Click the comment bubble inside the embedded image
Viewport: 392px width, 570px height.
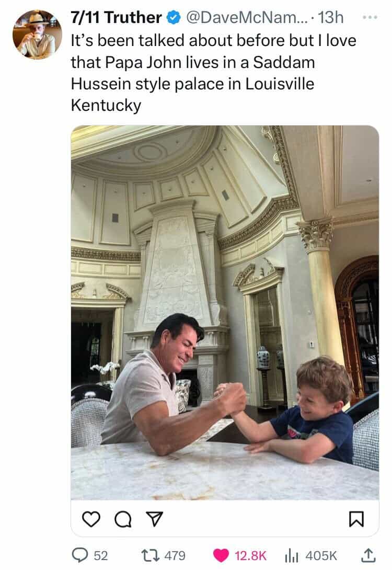click(x=123, y=519)
